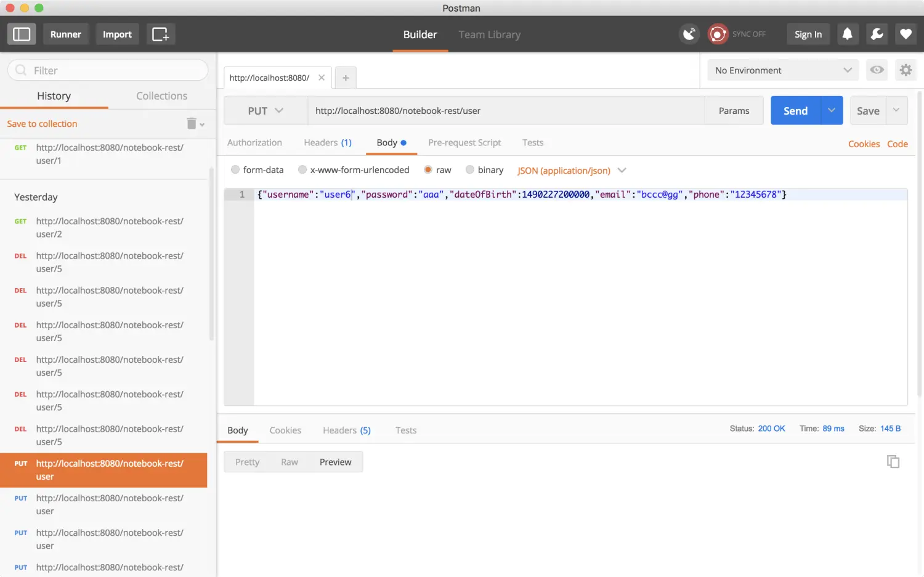Close the localhost request tab
Viewport: 924px width, 577px height.
click(322, 78)
